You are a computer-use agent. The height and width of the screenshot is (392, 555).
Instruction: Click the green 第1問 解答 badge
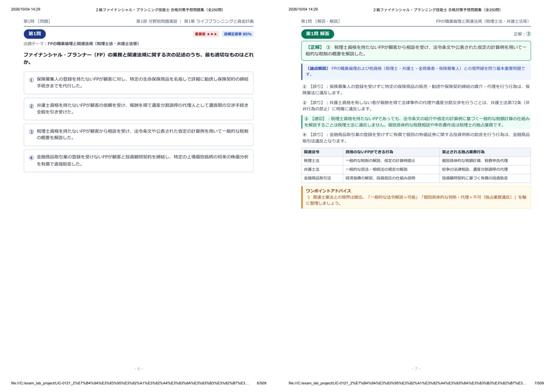click(x=318, y=34)
